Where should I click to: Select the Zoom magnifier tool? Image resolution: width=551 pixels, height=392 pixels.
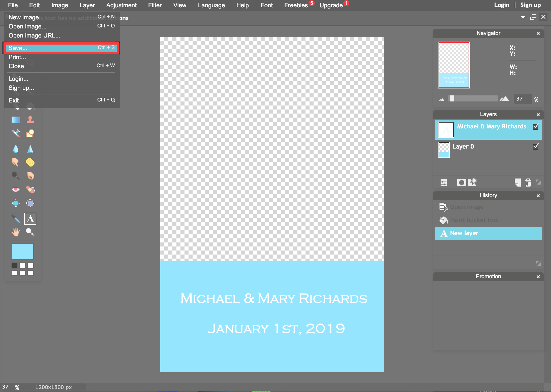pos(30,232)
